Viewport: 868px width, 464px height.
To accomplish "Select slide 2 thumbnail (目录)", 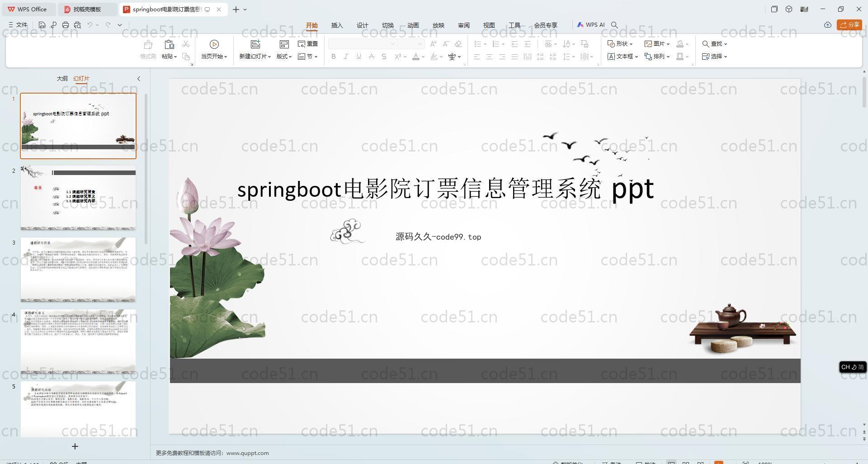I will click(78, 198).
